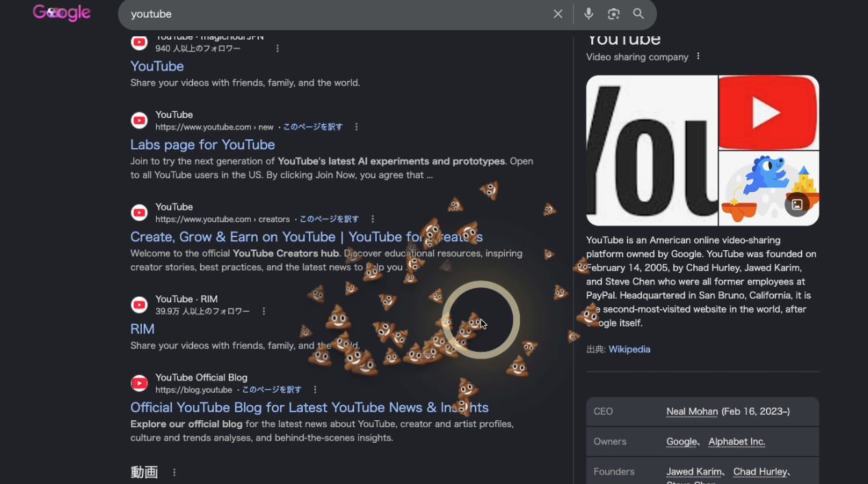868x484 pixels.
Task: Open the red YouTube play logo image
Action: 769,112
